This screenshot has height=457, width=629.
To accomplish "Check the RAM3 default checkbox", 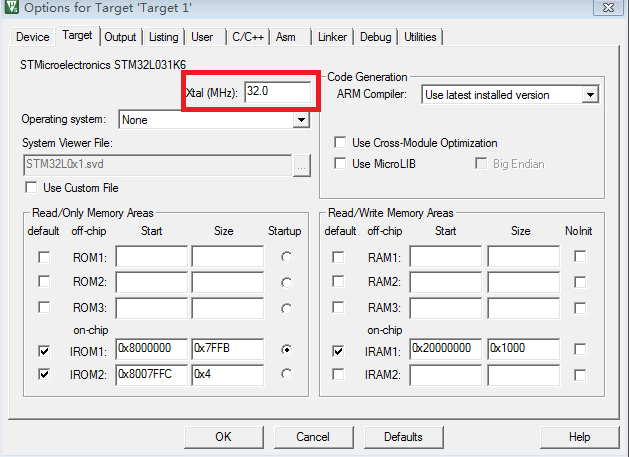I will click(338, 307).
